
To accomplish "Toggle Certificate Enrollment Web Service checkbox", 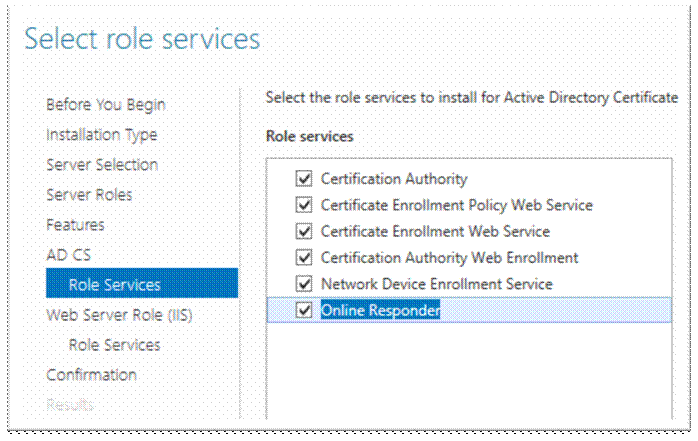I will click(304, 231).
